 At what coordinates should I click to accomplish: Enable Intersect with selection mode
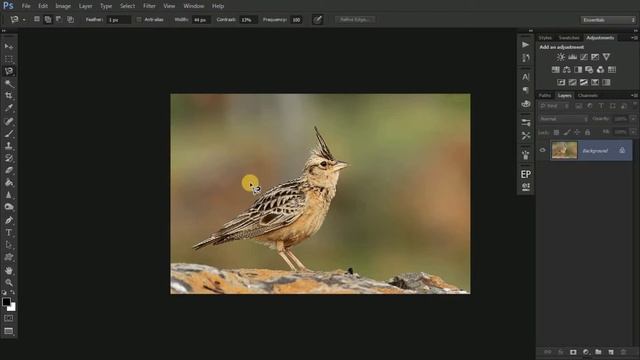70,19
